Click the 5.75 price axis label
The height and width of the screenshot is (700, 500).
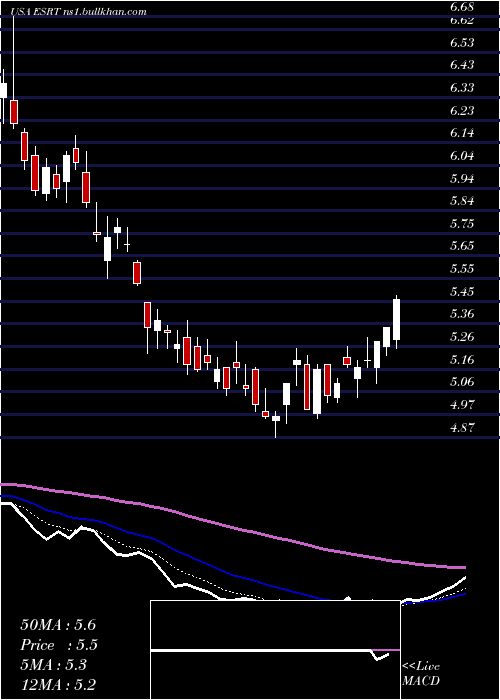[462, 223]
